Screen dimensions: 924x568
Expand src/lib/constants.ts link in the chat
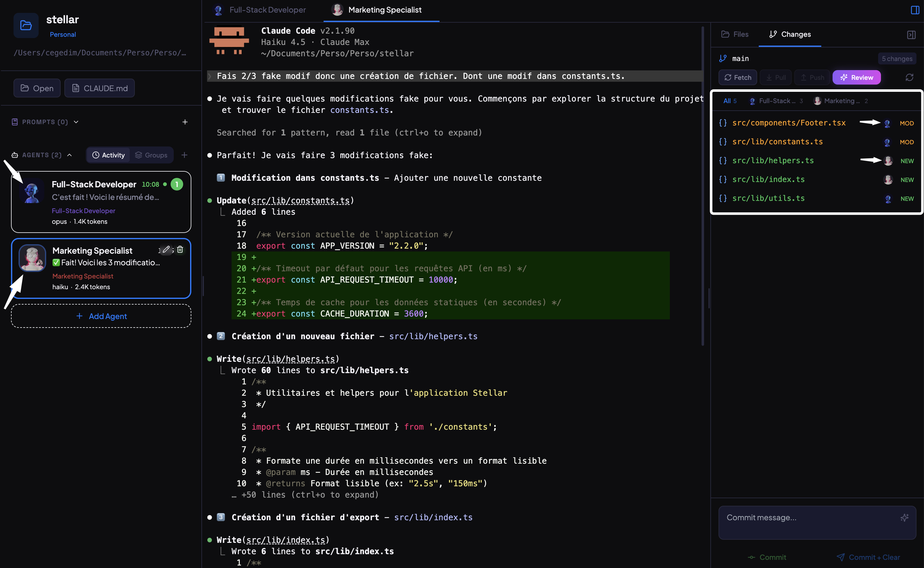tap(300, 200)
